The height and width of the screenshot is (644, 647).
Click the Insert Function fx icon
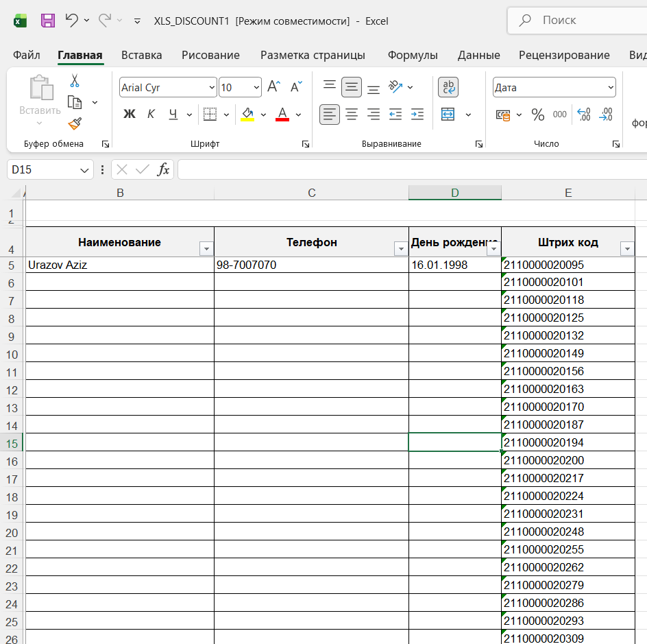(163, 169)
